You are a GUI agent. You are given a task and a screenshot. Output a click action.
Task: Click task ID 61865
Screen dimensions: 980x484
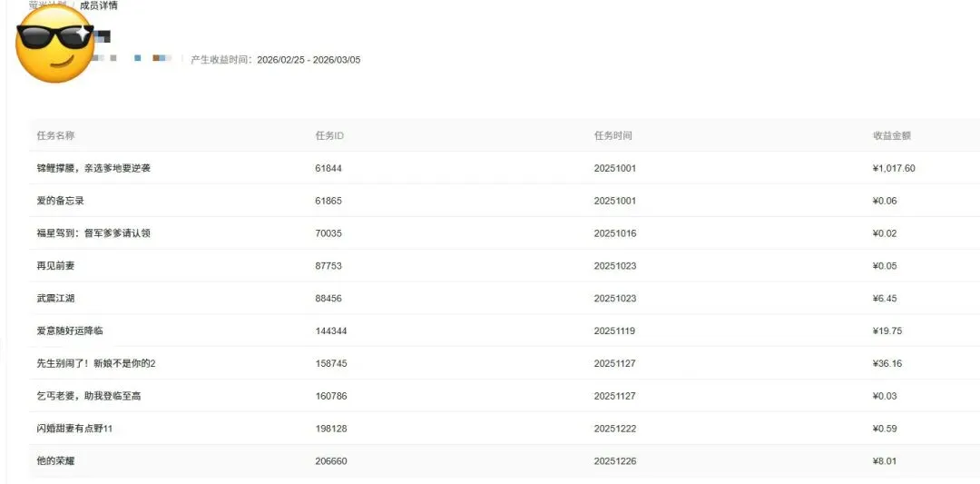pyautogui.click(x=328, y=201)
